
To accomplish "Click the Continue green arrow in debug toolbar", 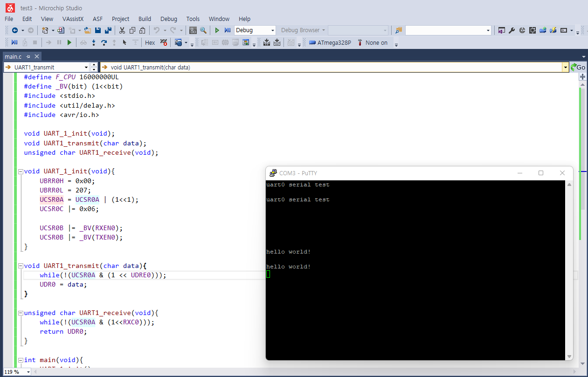I will pyautogui.click(x=69, y=42).
